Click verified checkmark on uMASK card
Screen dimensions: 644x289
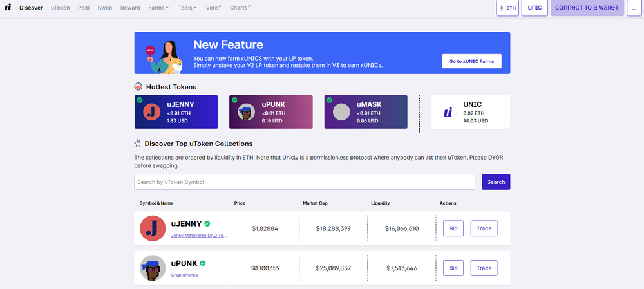point(329,100)
